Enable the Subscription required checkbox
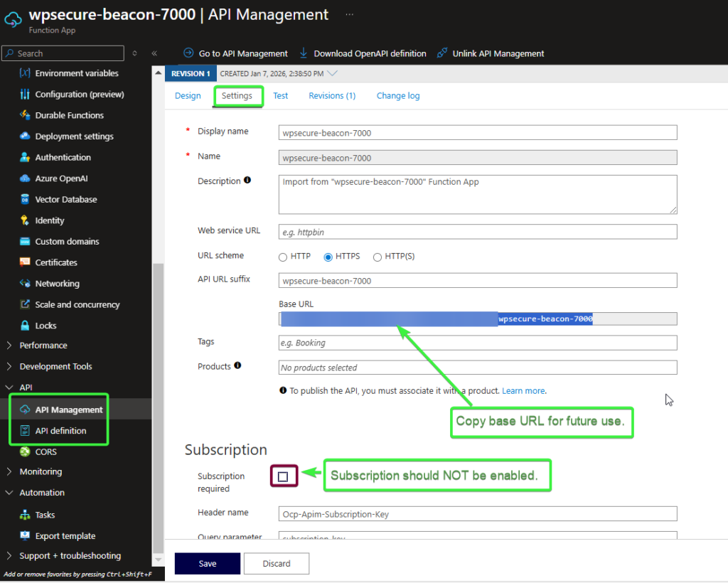The height and width of the screenshot is (583, 728). click(x=283, y=476)
